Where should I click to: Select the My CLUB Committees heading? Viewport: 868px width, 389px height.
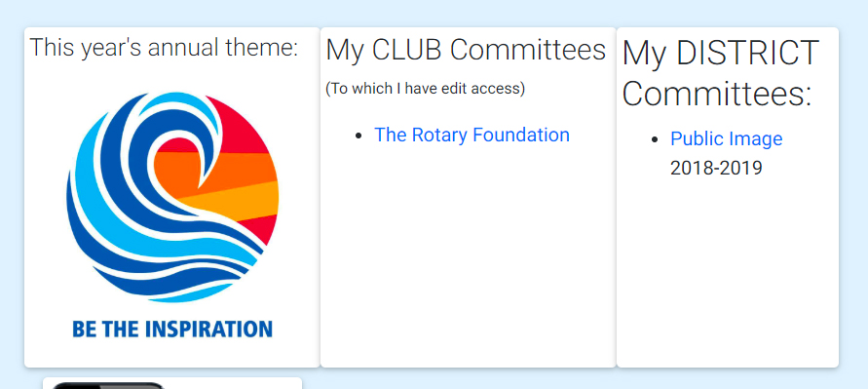[466, 50]
